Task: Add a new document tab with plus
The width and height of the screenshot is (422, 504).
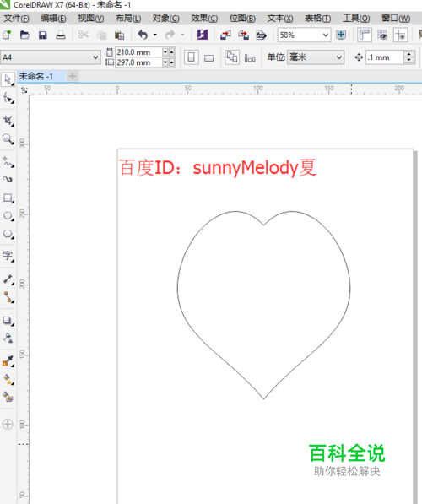Action: point(73,77)
